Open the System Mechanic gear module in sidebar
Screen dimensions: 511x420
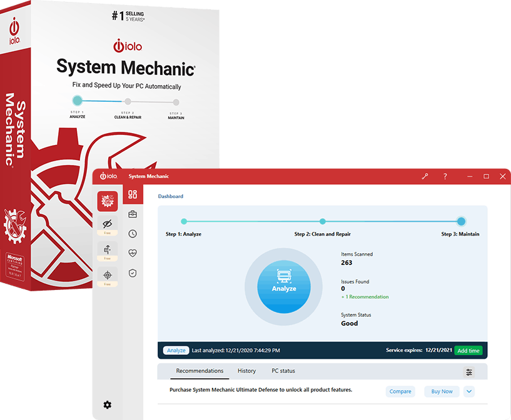108,201
